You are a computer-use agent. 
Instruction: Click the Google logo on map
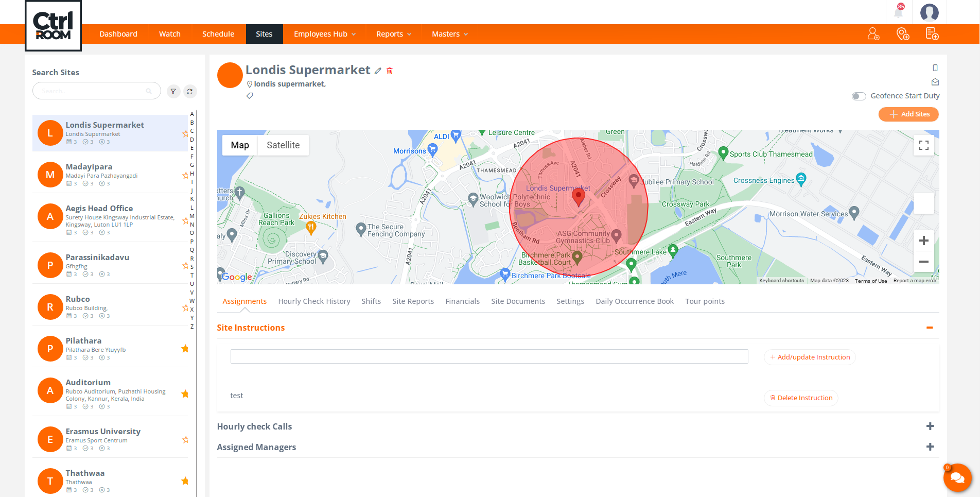237,277
